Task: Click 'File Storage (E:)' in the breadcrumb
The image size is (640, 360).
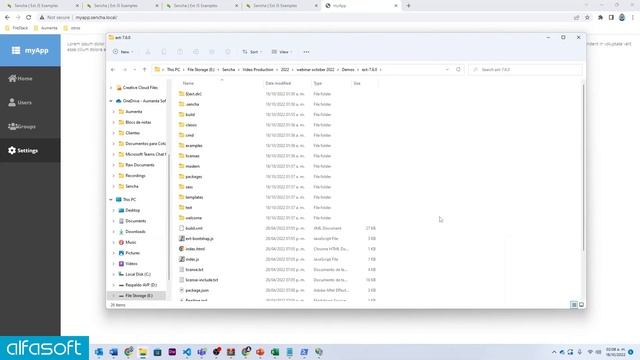Action: click(201, 70)
